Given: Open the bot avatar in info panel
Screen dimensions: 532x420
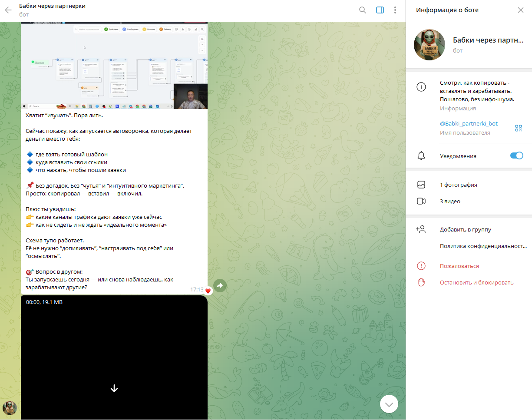Looking at the screenshot, I should [x=430, y=45].
